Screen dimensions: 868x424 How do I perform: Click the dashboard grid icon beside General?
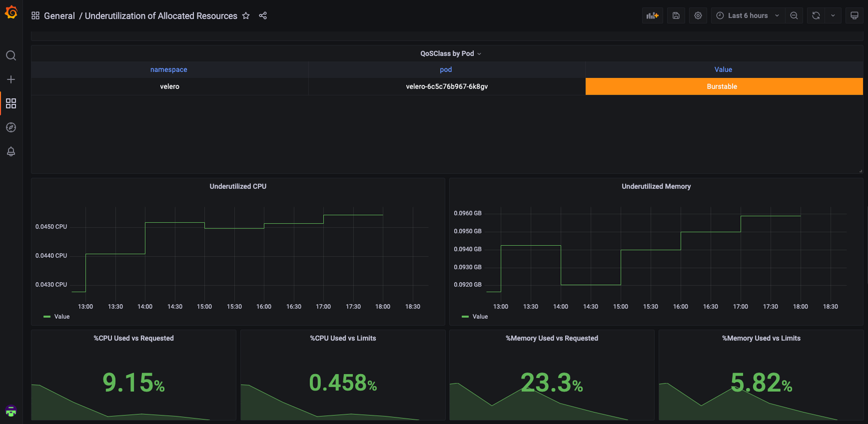pyautogui.click(x=35, y=16)
